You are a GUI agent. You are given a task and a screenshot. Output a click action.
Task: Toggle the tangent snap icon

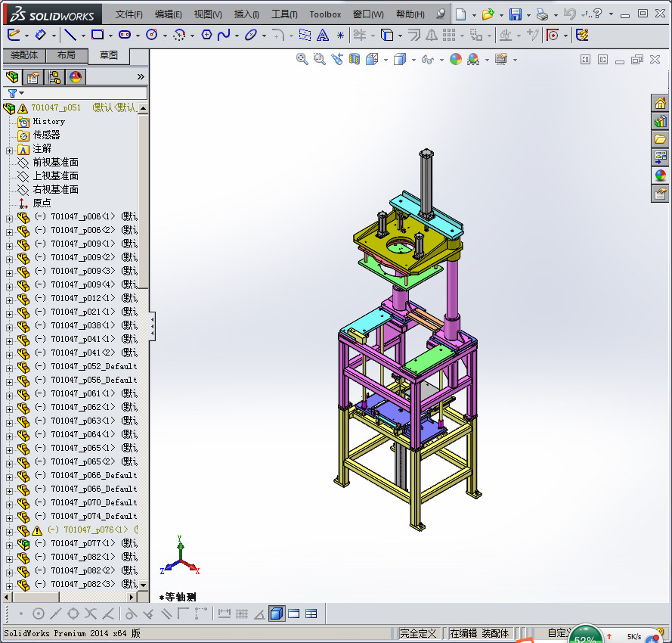click(x=131, y=613)
